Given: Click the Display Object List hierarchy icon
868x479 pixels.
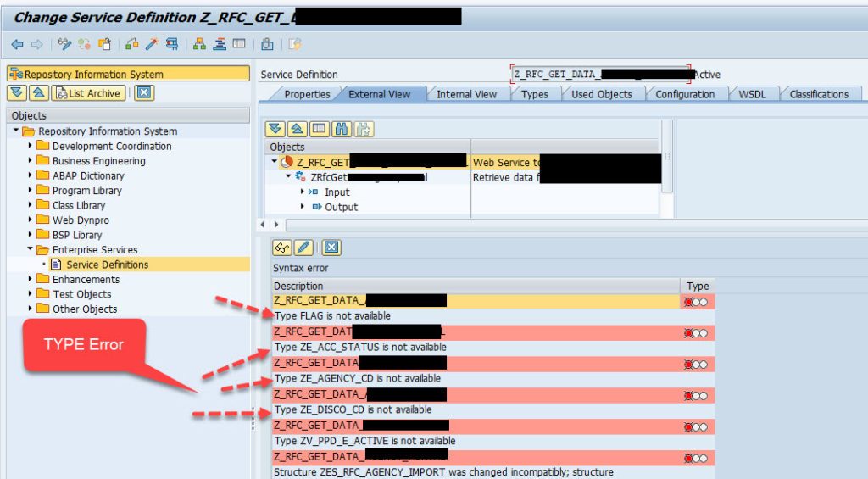Looking at the screenshot, I should 199,44.
